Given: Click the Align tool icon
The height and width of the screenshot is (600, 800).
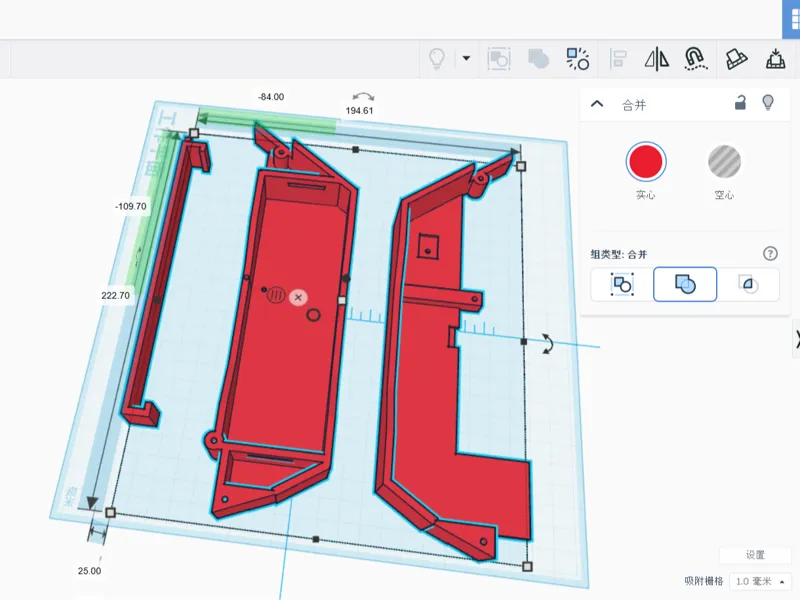Looking at the screenshot, I should 618,59.
